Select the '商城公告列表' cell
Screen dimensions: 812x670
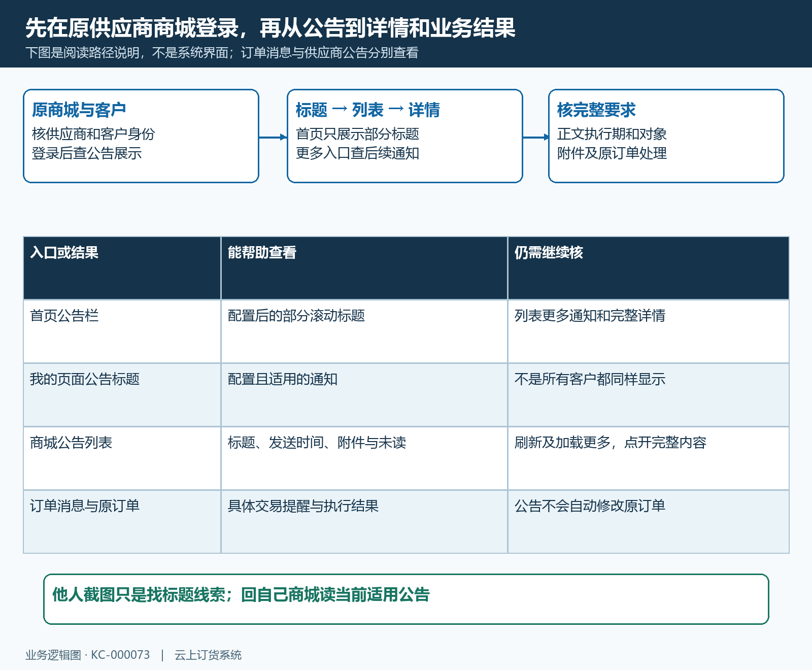122,458
